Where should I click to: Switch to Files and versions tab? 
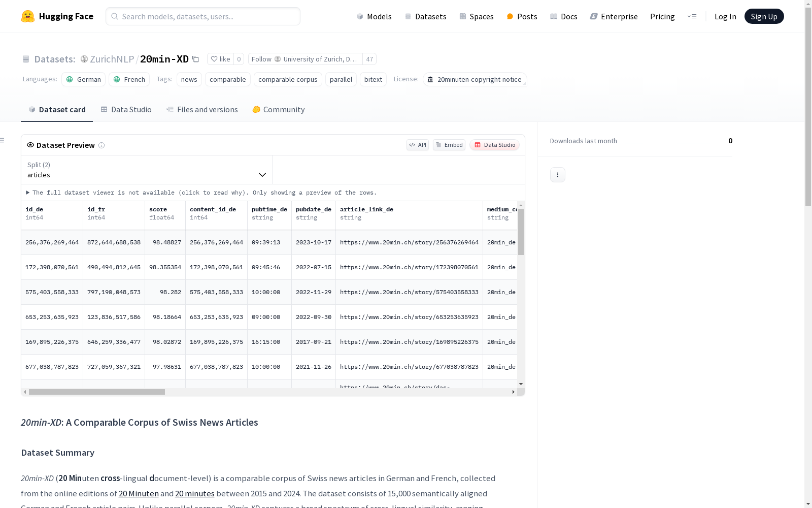pyautogui.click(x=202, y=110)
